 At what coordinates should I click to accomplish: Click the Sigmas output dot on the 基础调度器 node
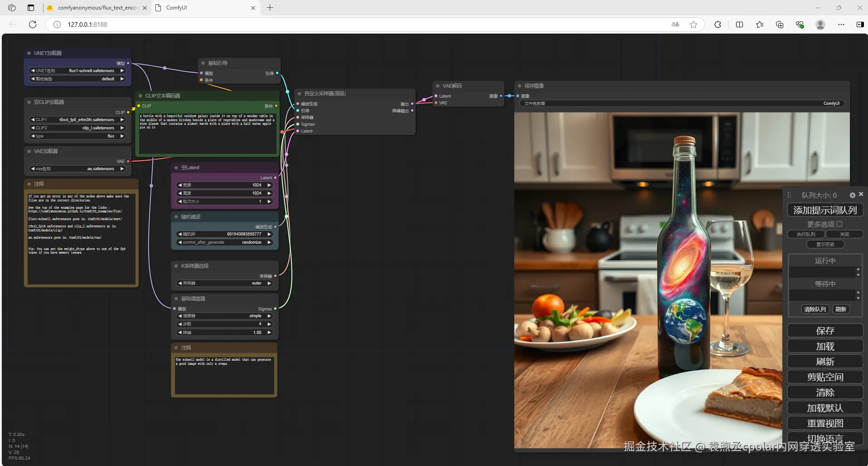[x=275, y=309]
